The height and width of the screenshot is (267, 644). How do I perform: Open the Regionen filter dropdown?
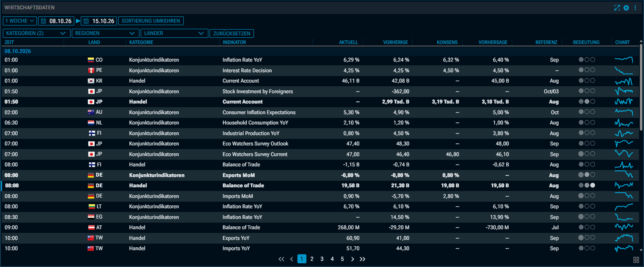(x=105, y=33)
